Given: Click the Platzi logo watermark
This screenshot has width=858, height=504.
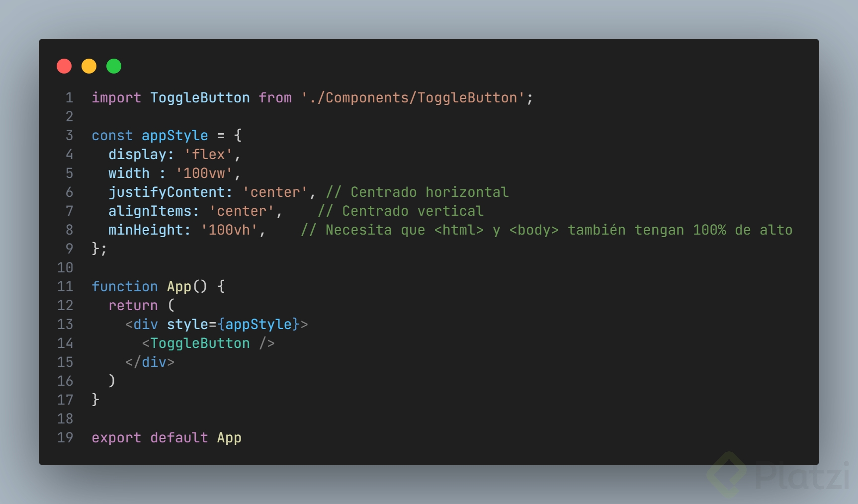Looking at the screenshot, I should (x=779, y=475).
